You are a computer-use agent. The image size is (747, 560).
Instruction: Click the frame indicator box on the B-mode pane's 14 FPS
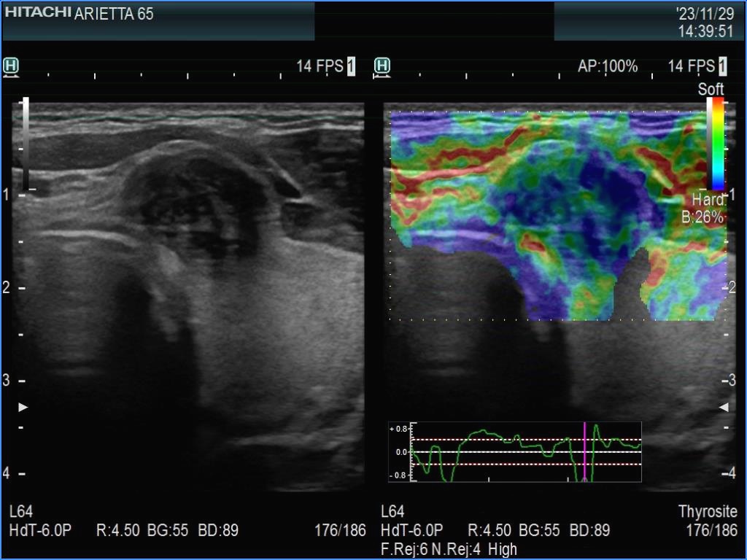pyautogui.click(x=351, y=66)
